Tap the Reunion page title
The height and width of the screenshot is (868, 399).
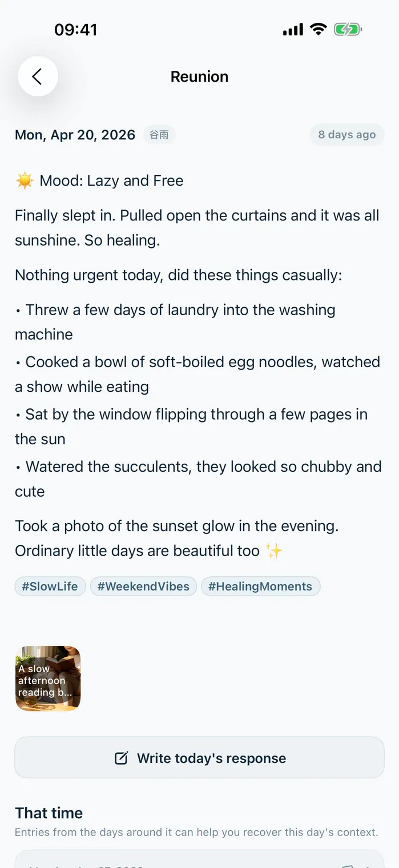pyautogui.click(x=199, y=77)
